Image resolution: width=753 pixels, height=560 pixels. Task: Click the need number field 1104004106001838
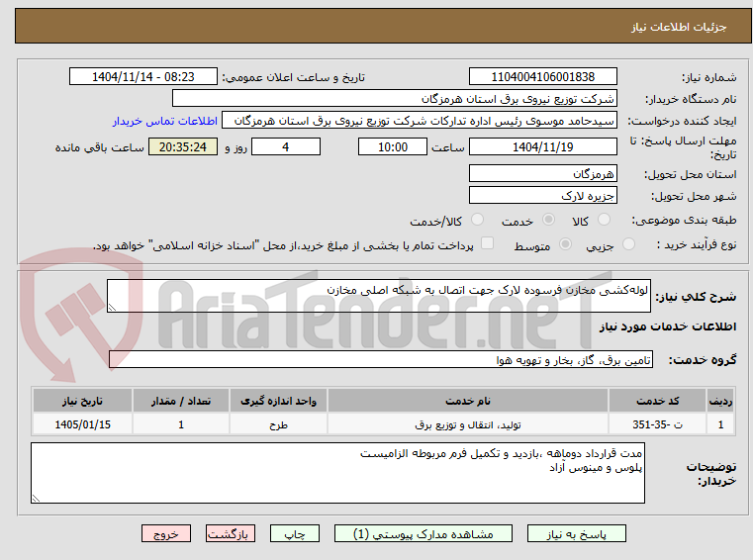(542, 76)
